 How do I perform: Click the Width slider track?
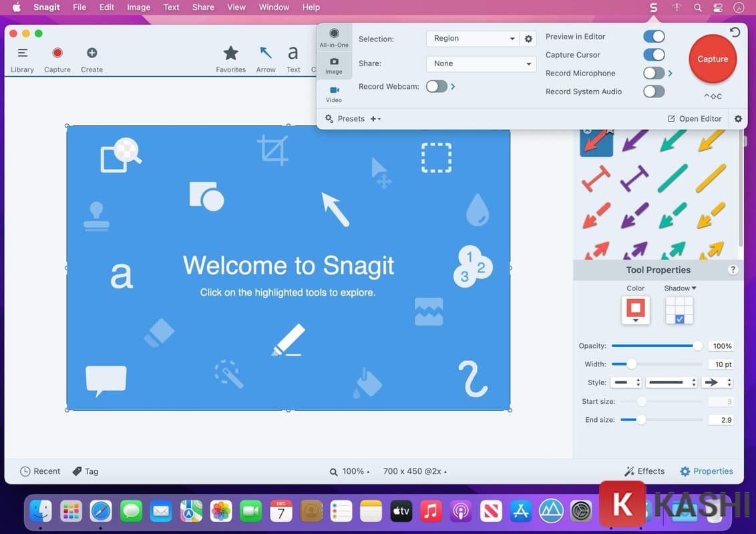[656, 364]
